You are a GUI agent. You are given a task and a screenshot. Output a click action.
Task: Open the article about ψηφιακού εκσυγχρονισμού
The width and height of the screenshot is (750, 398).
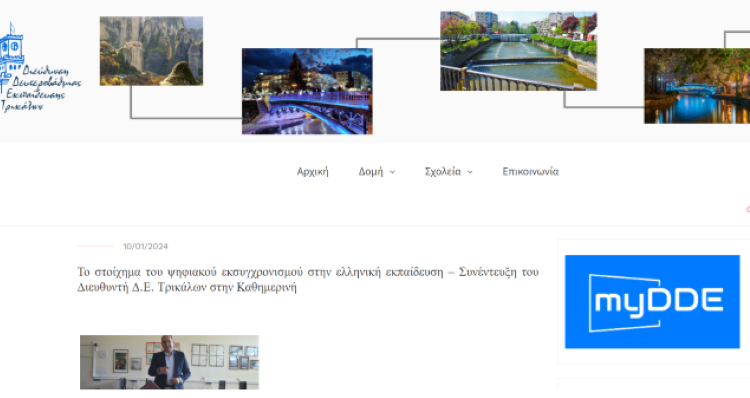[x=308, y=279]
